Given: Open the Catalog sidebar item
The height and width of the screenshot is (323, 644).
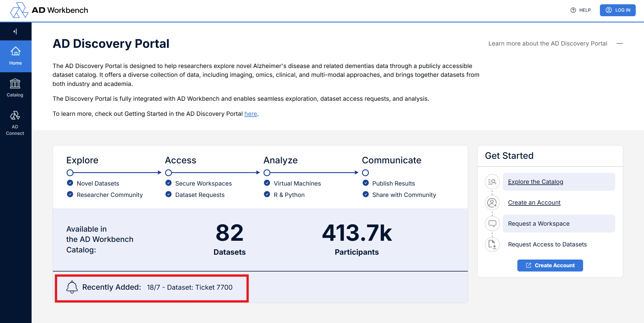Looking at the screenshot, I should click(x=15, y=88).
